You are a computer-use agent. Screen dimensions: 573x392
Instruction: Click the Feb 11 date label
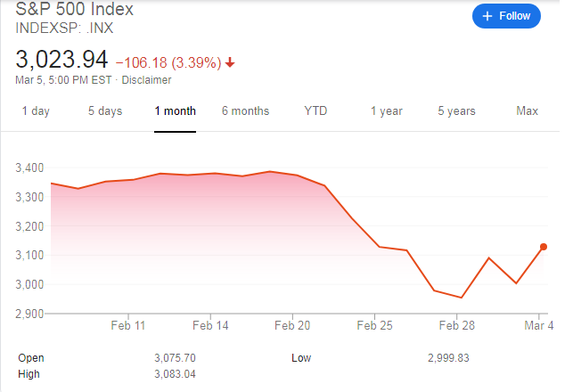pyautogui.click(x=128, y=326)
